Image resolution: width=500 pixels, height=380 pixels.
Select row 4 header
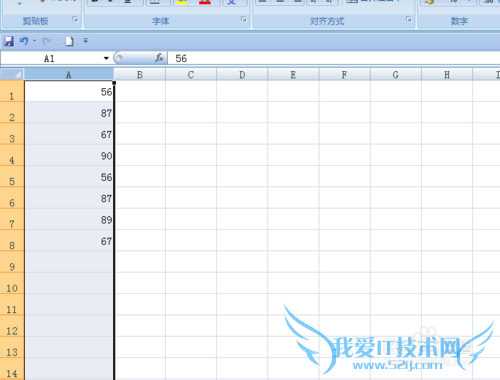[12, 155]
